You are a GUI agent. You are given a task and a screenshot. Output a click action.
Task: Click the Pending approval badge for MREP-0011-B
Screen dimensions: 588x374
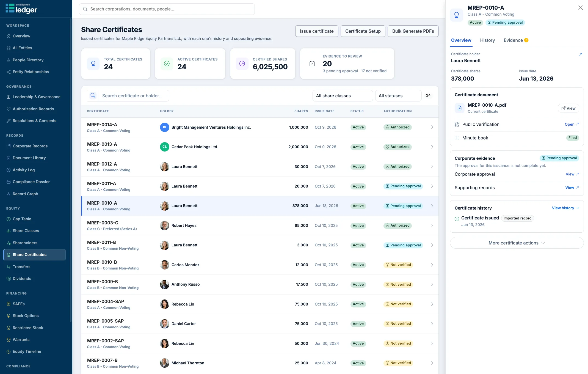click(x=403, y=245)
